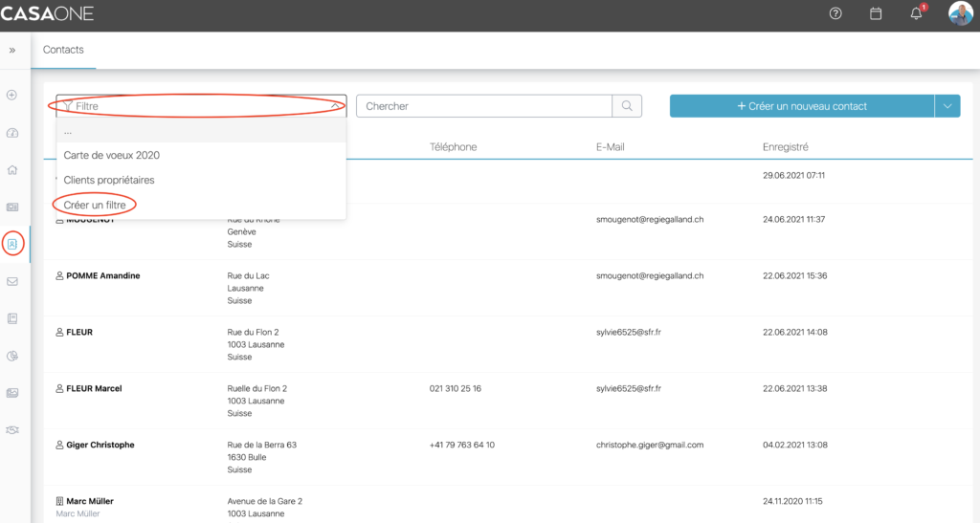Viewport: 980px width, 523px height.
Task: Click the plus icon in sidebar
Action: tap(12, 95)
